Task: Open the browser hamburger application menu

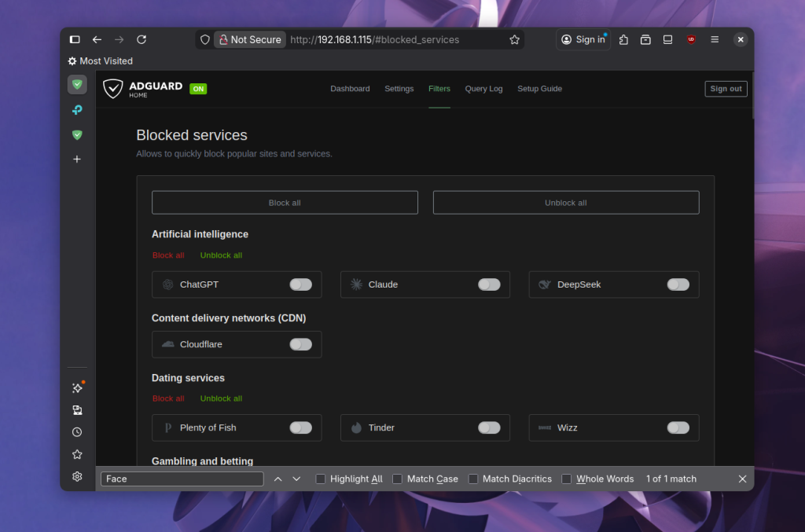Action: click(x=715, y=39)
